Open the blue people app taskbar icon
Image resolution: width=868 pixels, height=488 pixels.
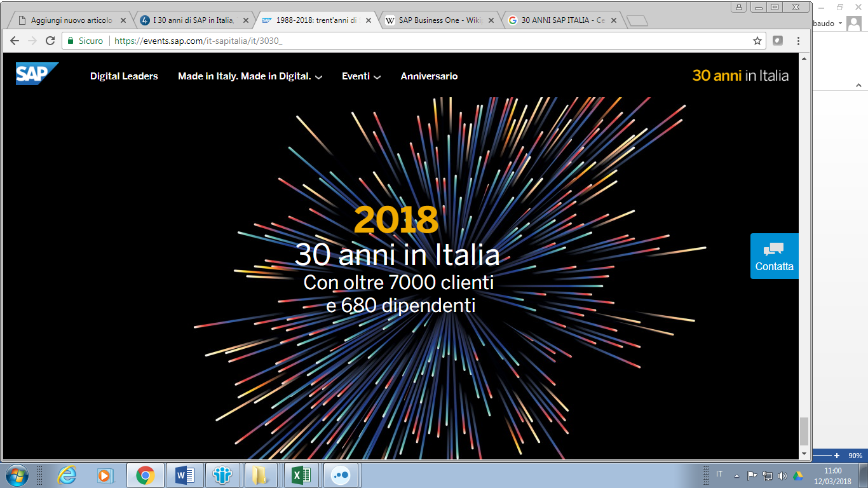pyautogui.click(x=223, y=475)
